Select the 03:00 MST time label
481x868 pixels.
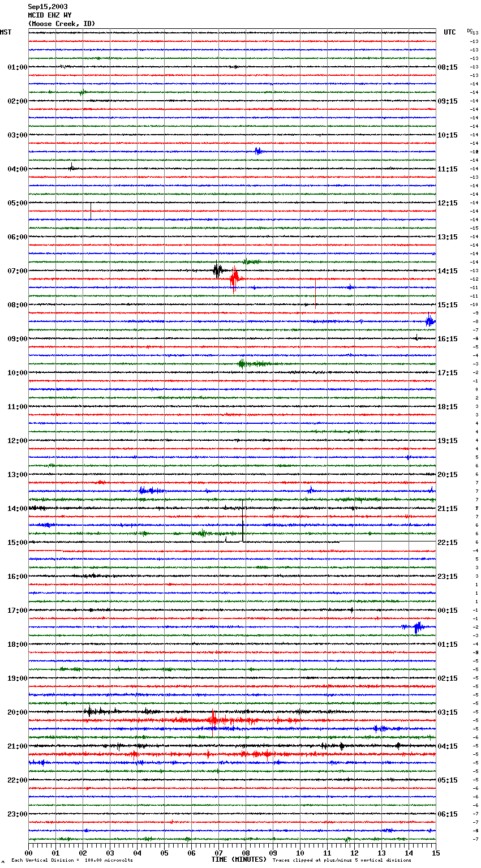pos(18,135)
